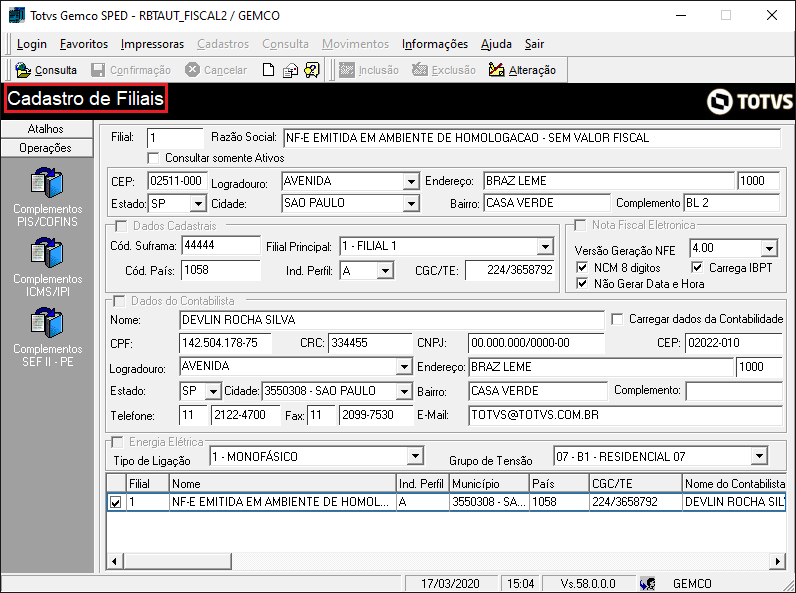Screen dimensions: 796x593
Task: Toggle Dados do Contabilista group checkbox
Action: click(119, 301)
